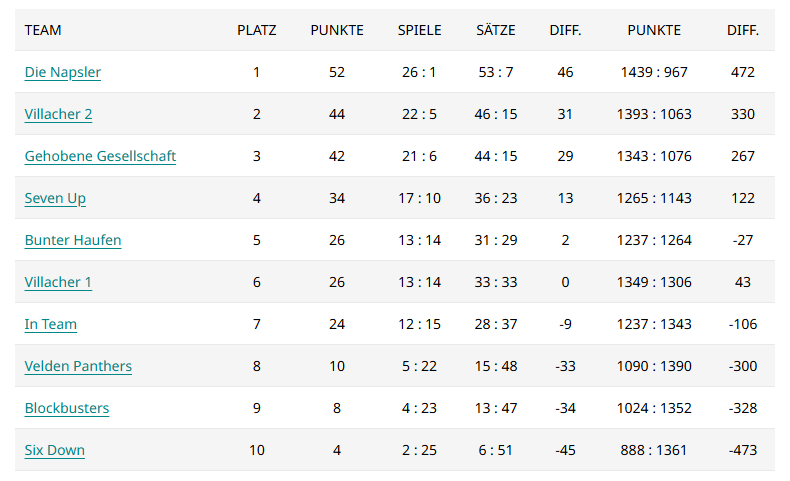Screen dimensions: 790x481
Task: Click the 26 : 1 games cell
Action: tap(419, 72)
